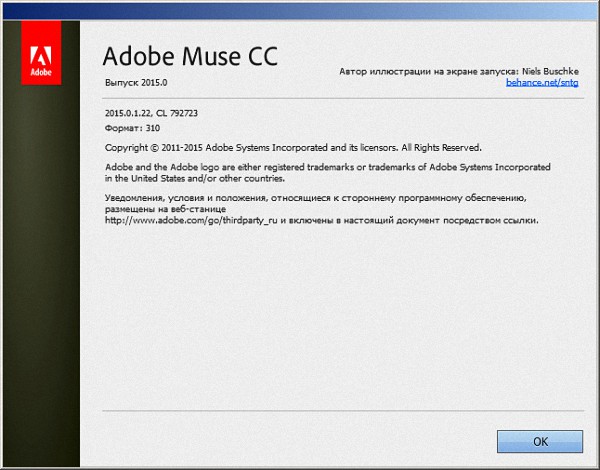Click the blue title bar at the top
The height and width of the screenshot is (470, 600).
point(300,9)
